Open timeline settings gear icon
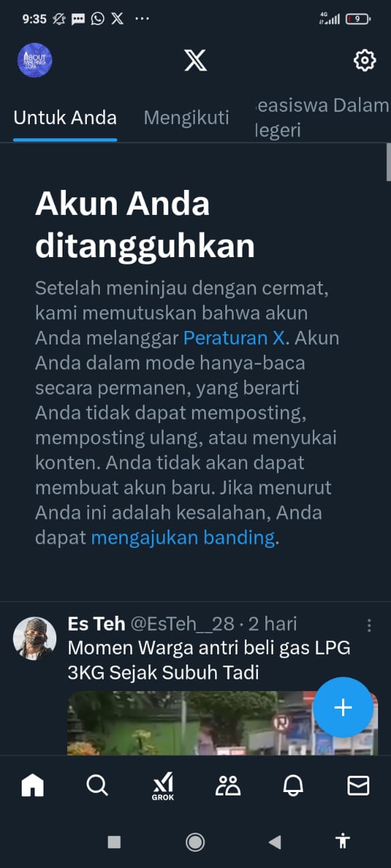 [365, 60]
